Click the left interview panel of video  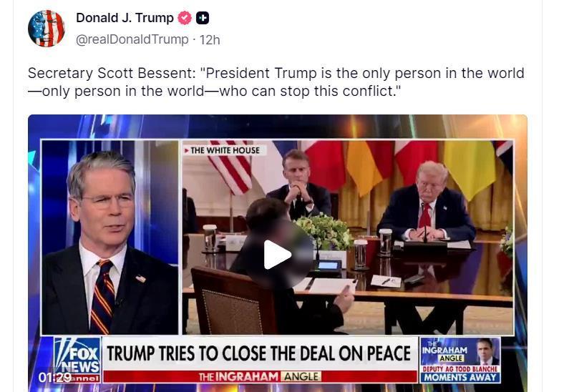tap(110, 237)
